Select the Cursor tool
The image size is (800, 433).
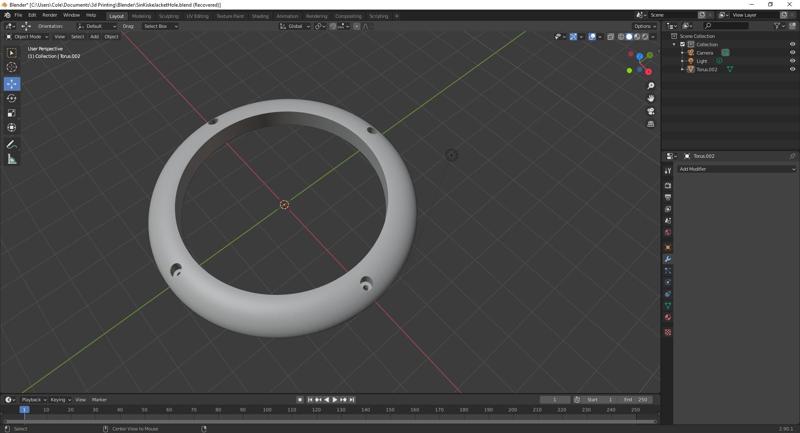(x=12, y=67)
